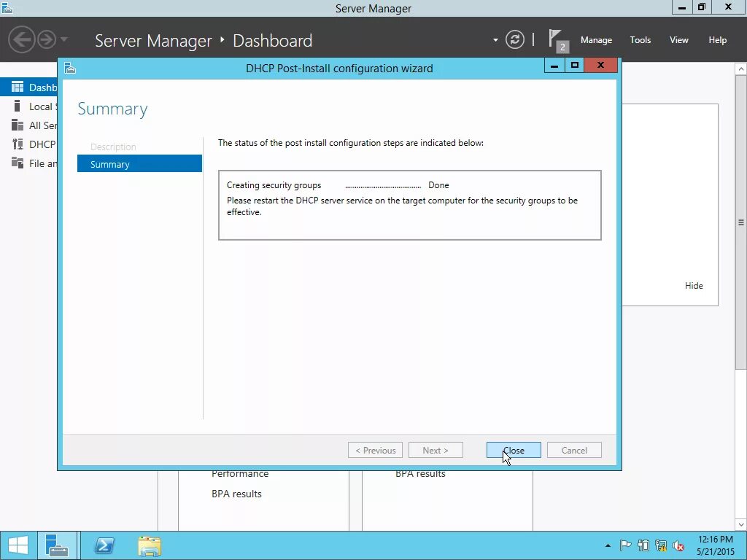Viewport: 747px width, 560px height.
Task: Open the View menu
Action: click(679, 40)
